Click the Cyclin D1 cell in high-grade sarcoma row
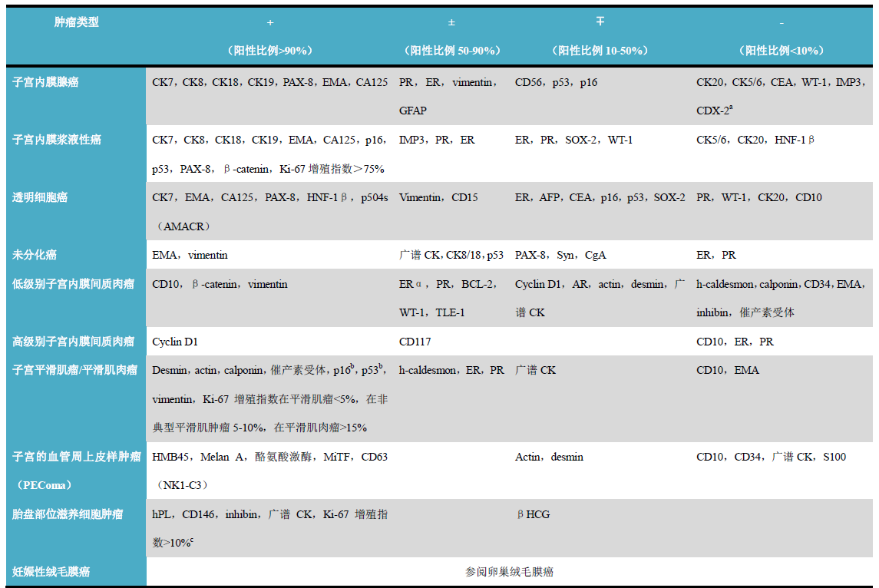Image resolution: width=879 pixels, height=588 pixels. (175, 342)
